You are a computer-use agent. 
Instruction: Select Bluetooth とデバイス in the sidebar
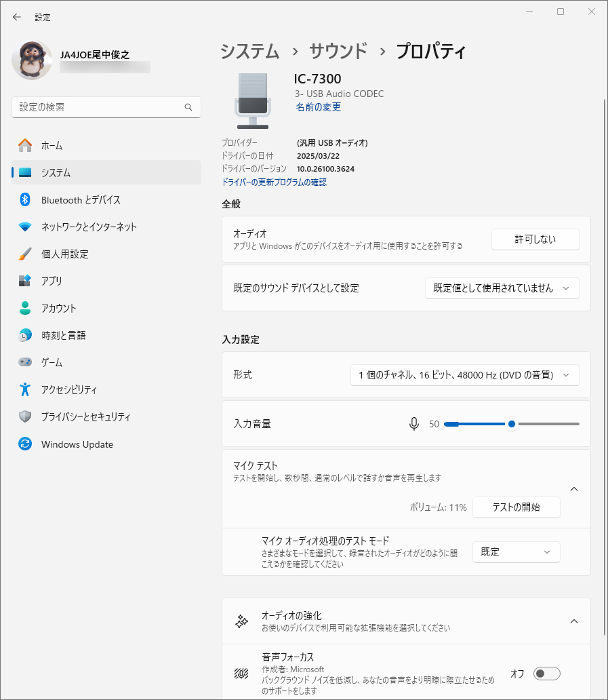coord(106,199)
